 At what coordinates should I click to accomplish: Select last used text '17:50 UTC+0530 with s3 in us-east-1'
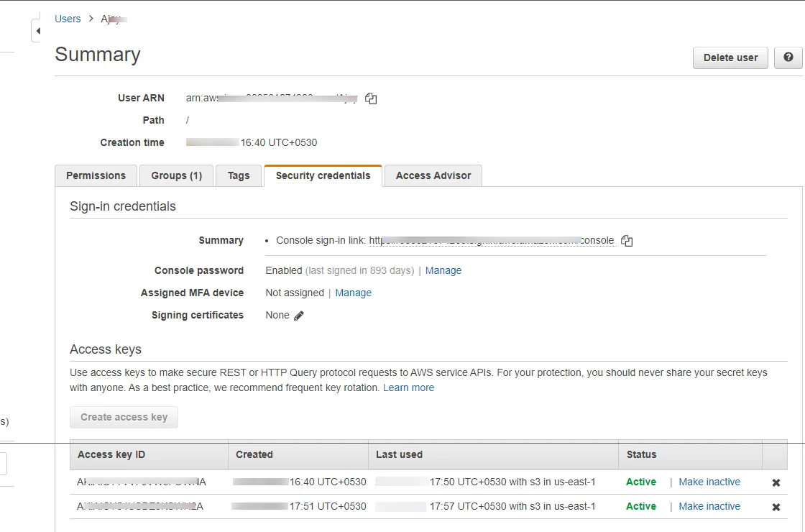512,482
